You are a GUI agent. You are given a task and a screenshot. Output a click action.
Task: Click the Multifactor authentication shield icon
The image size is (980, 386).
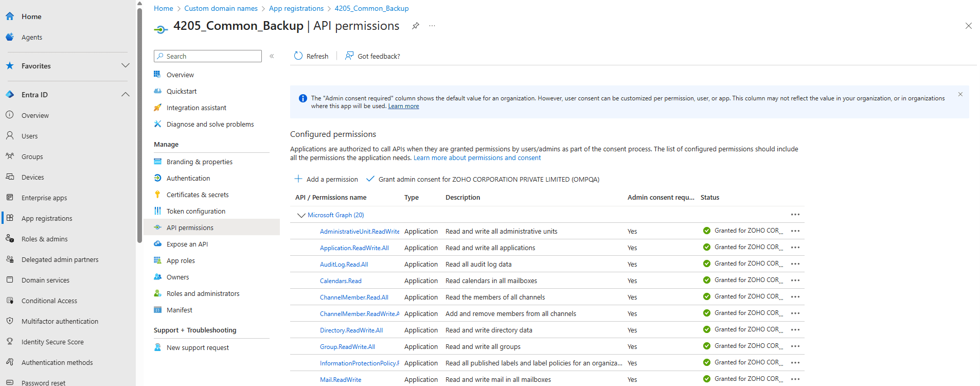[x=10, y=321]
